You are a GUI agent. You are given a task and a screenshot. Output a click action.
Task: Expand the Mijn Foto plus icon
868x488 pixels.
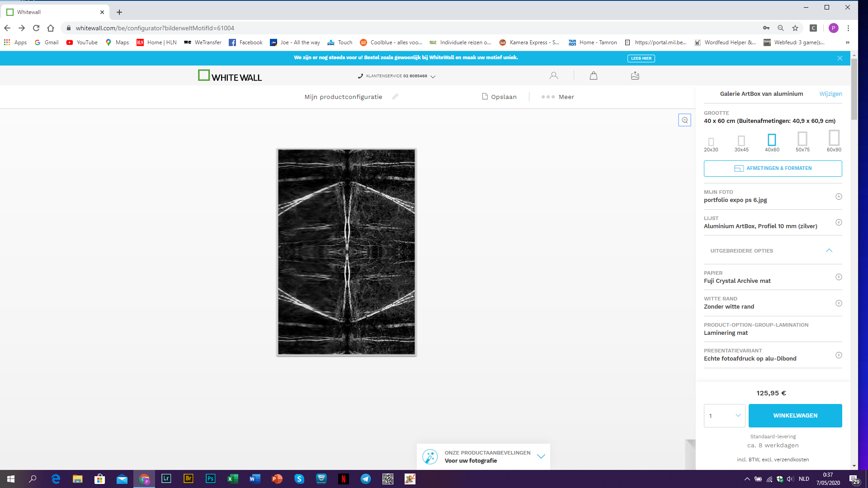pyautogui.click(x=839, y=197)
